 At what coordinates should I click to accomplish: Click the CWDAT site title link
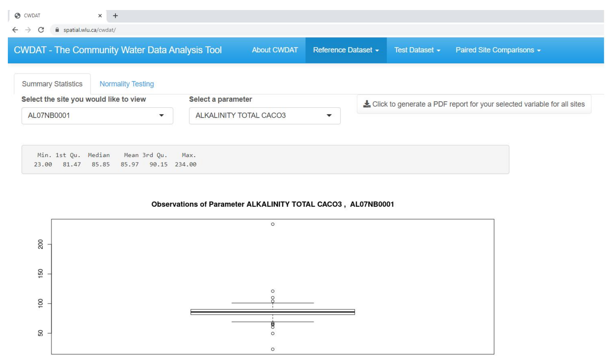point(118,50)
